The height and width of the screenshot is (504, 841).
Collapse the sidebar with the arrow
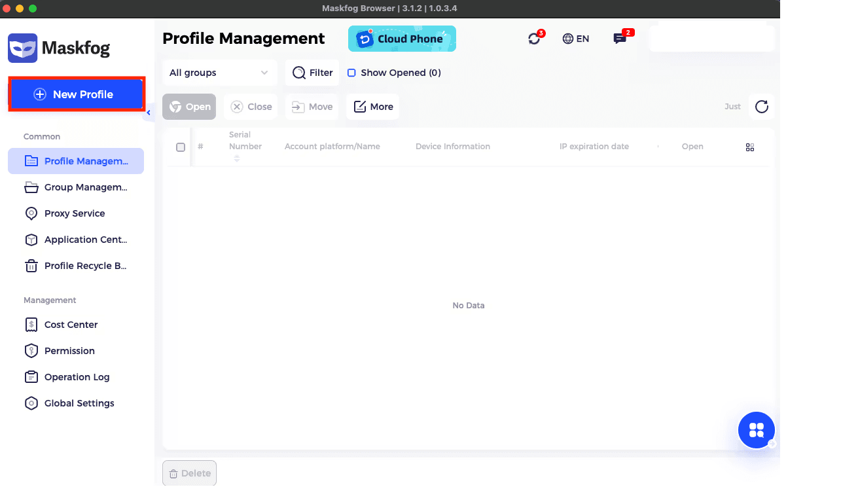[x=149, y=113]
